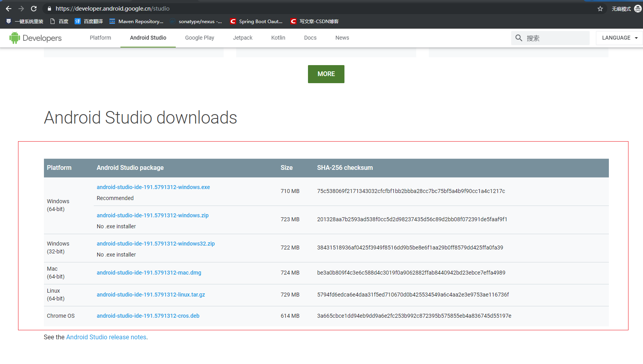Open the Spring Boot Oaut... bookmark
643x364 pixels.
[x=256, y=21]
